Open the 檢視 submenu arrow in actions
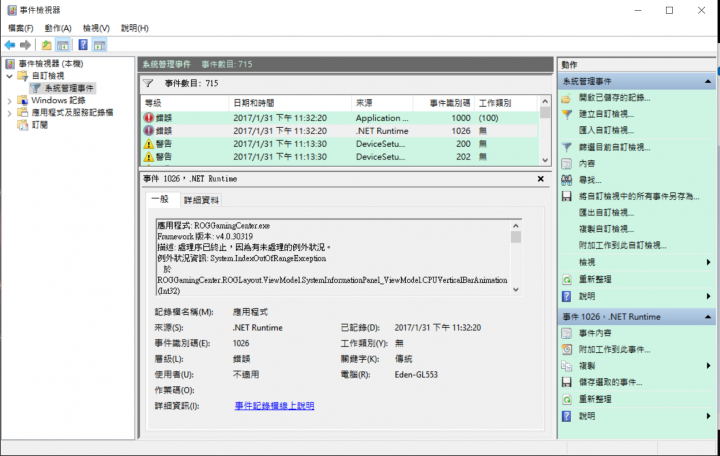 709,262
